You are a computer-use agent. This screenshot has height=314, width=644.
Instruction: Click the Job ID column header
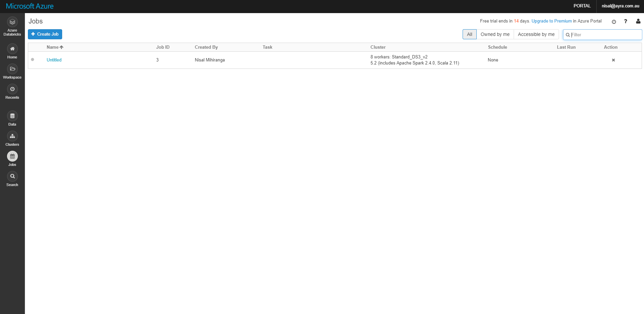point(163,47)
